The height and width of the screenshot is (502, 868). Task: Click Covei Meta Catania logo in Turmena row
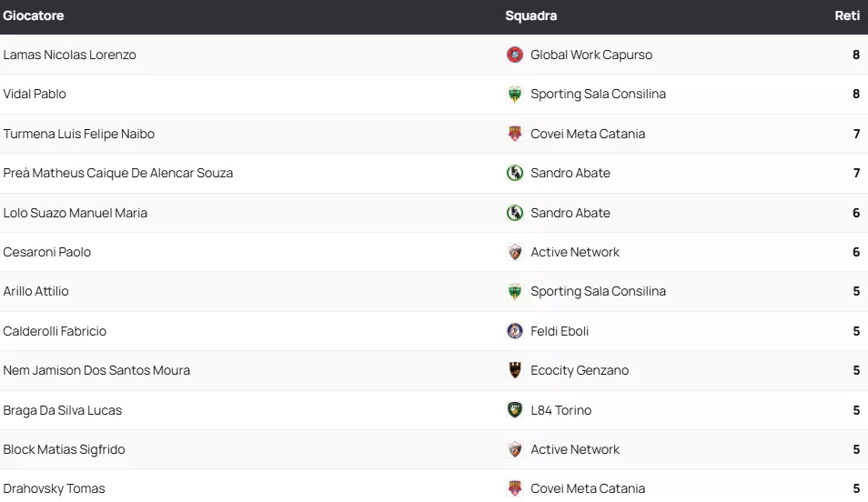[515, 134]
